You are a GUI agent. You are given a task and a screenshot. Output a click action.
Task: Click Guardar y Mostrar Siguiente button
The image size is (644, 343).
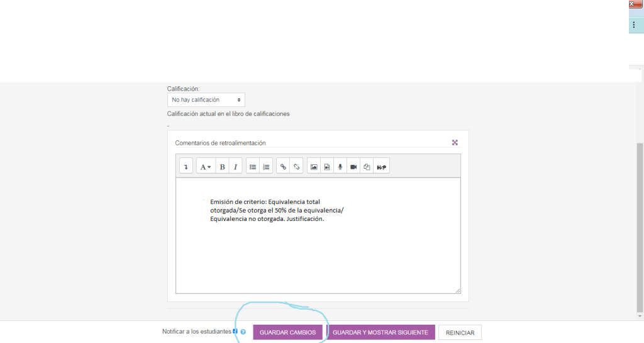pos(380,332)
